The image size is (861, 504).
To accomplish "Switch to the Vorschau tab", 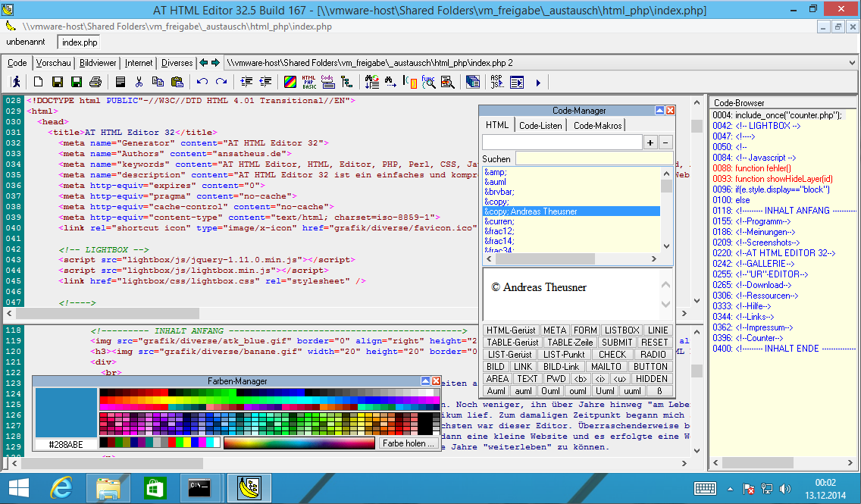I will click(53, 63).
